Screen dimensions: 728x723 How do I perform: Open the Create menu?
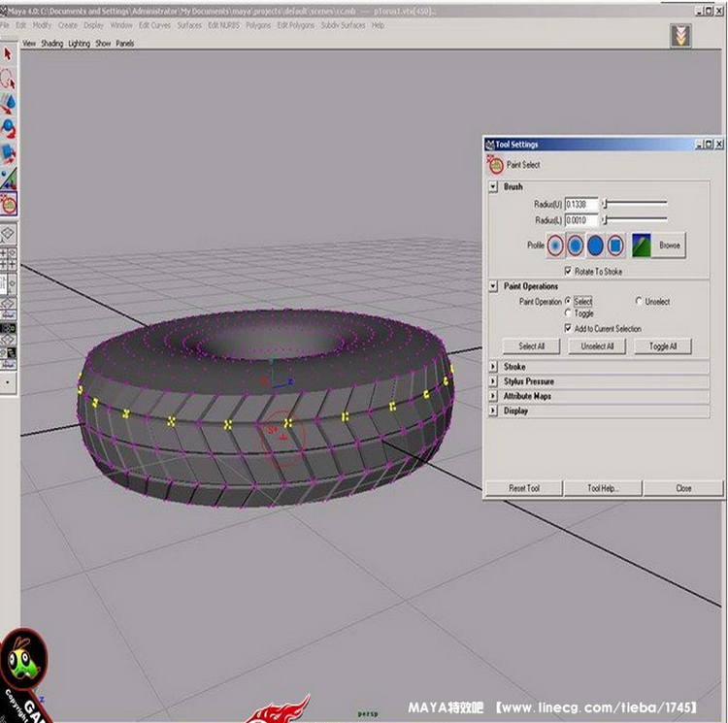(68, 25)
